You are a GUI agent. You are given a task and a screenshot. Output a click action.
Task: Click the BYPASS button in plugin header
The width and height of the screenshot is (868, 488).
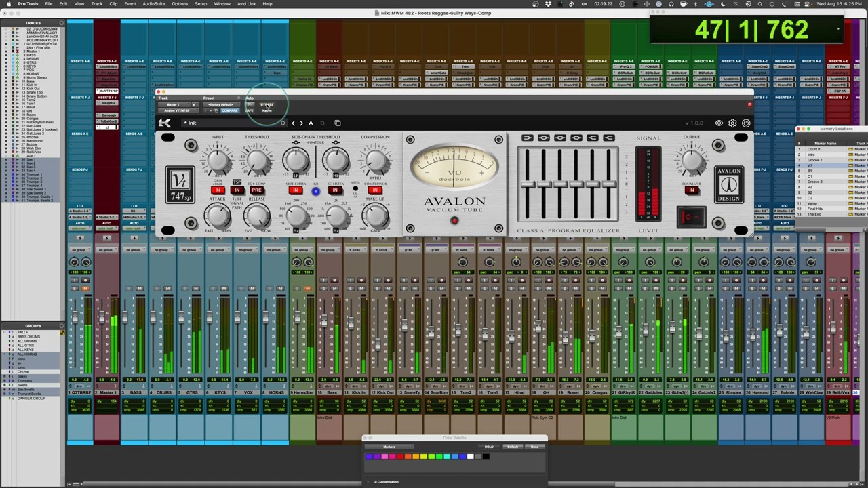267,104
